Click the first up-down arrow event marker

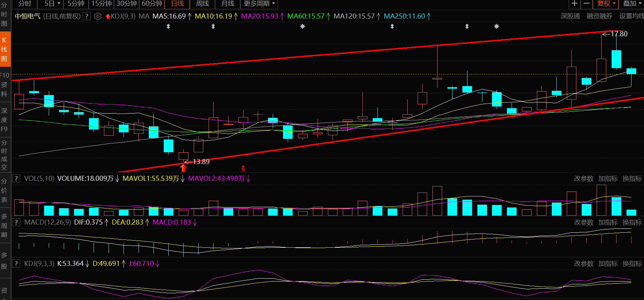168,26
